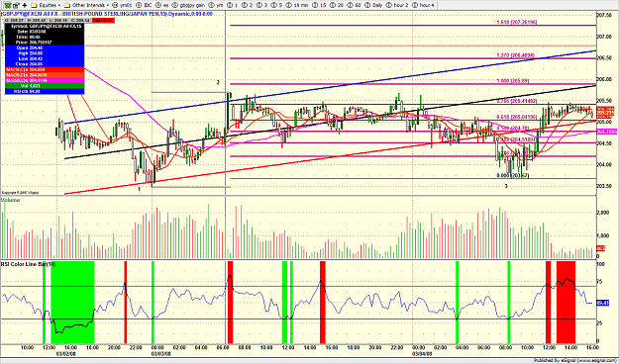Click the Symbol row in data window
619x364 pixels.
point(45,26)
